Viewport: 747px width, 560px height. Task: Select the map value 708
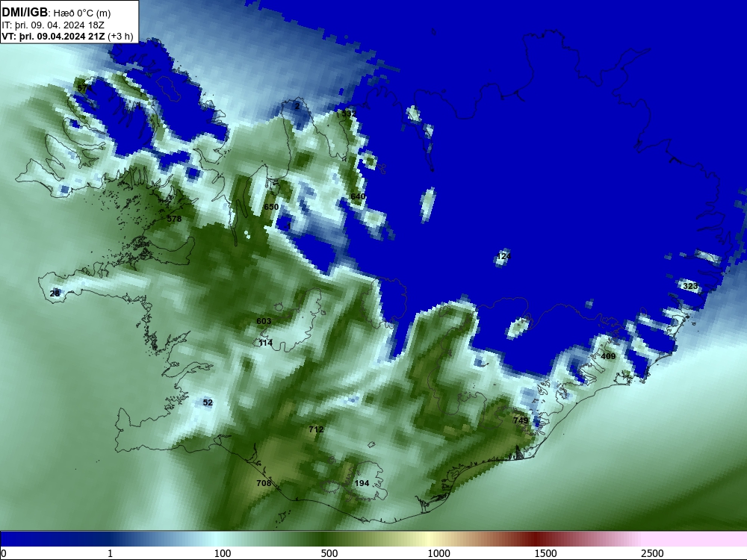click(x=264, y=483)
